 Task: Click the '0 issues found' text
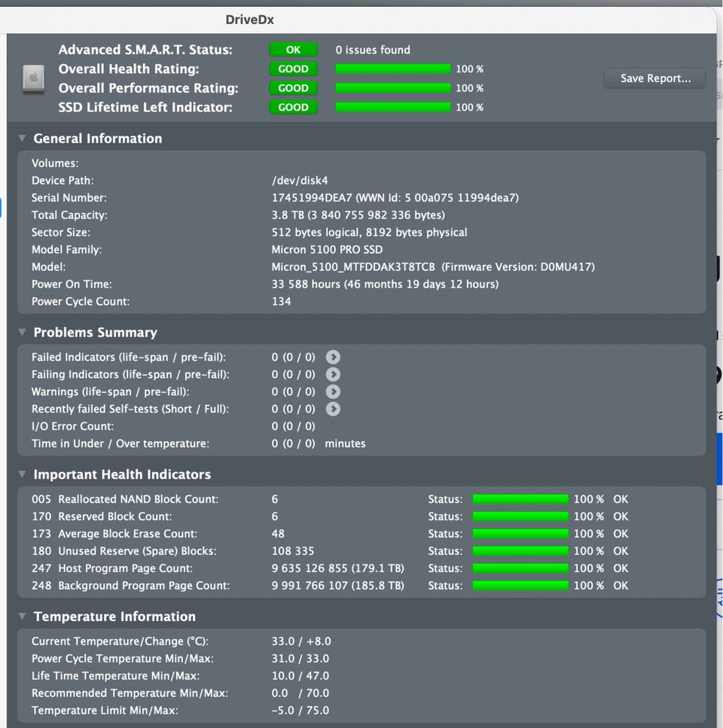click(x=373, y=50)
